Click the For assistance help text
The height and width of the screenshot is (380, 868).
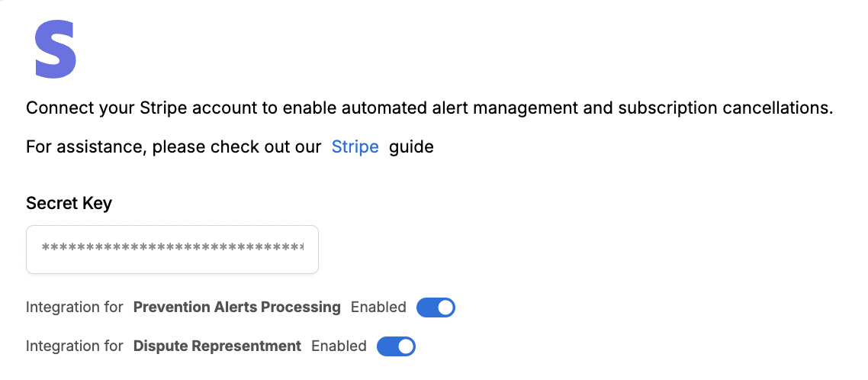pos(173,147)
